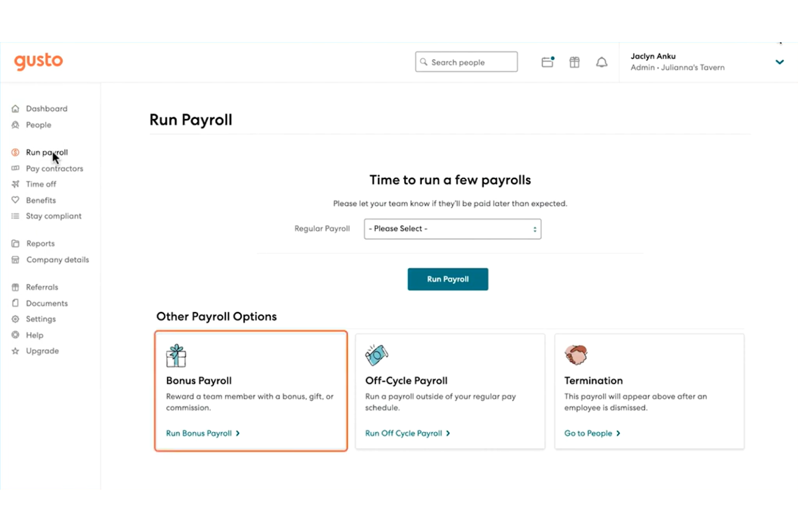The height and width of the screenshot is (532, 798).
Task: Click the Time off airplane icon
Action: click(x=15, y=184)
